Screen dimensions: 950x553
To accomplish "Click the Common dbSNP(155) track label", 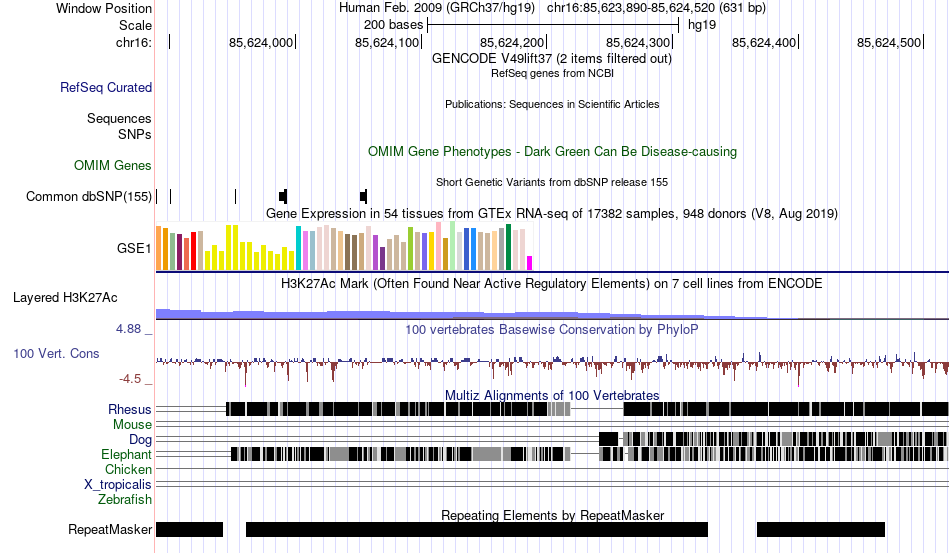I will [x=89, y=196].
